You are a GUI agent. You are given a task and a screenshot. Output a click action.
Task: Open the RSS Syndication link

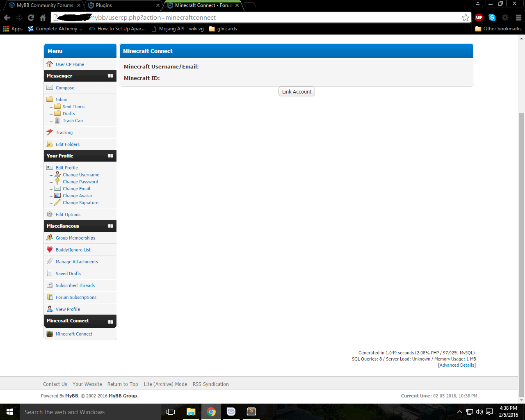tap(211, 384)
